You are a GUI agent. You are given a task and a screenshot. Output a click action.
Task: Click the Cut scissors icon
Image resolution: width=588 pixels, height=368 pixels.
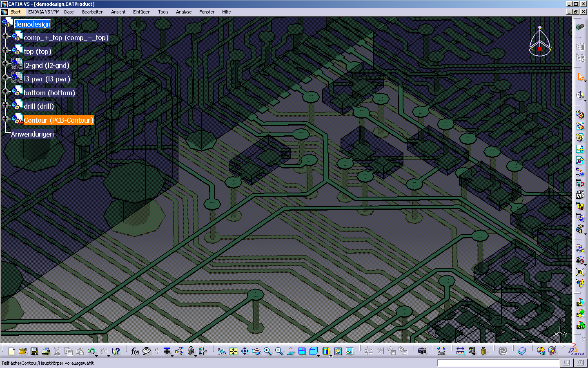[x=57, y=351]
